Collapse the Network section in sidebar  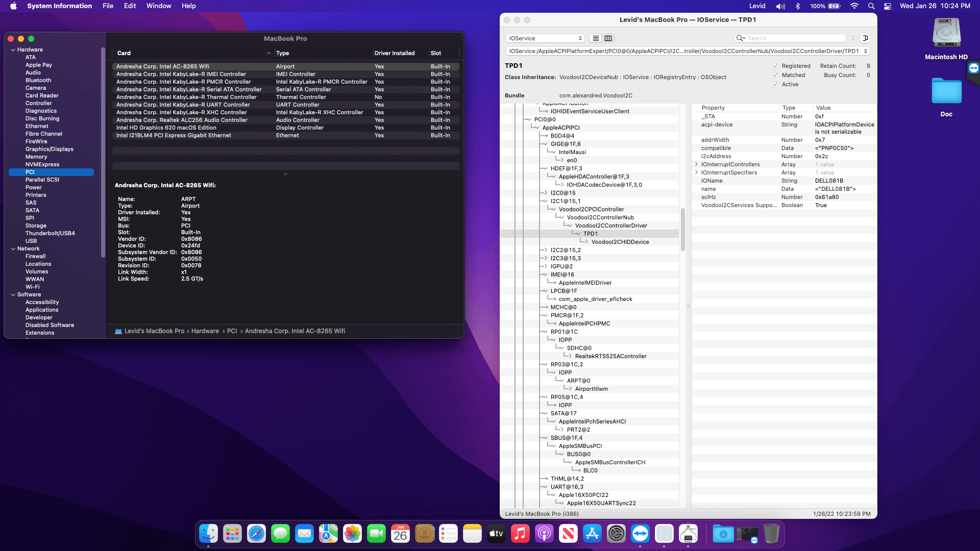coord(13,248)
